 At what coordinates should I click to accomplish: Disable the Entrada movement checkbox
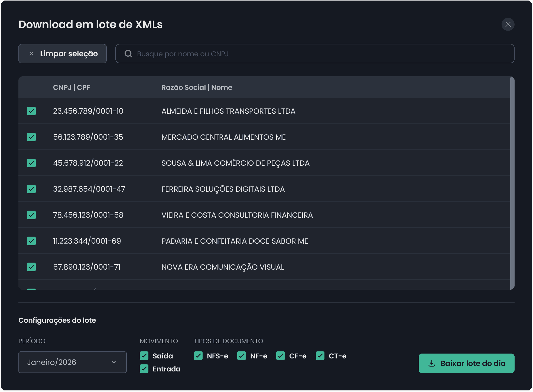point(144,369)
